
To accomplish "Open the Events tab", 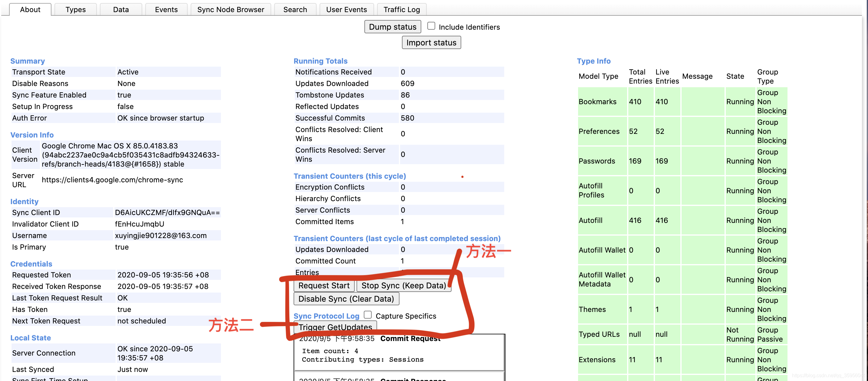I will (166, 9).
